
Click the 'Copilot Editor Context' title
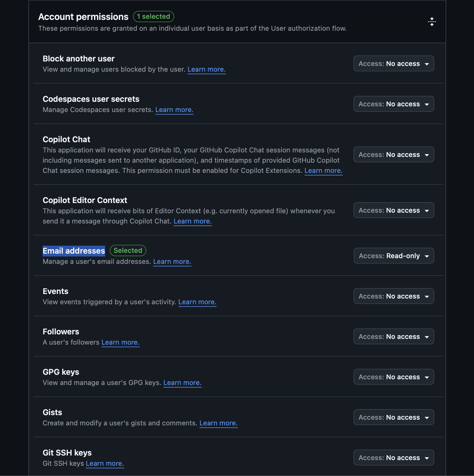(85, 200)
